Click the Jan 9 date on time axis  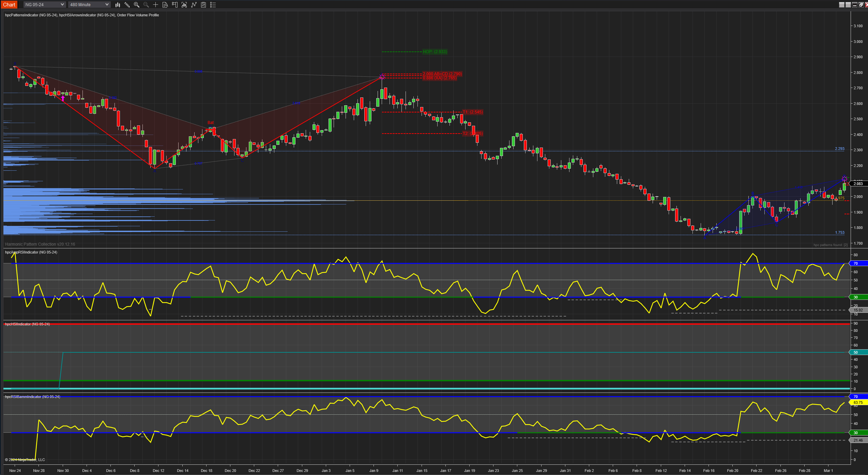click(374, 471)
